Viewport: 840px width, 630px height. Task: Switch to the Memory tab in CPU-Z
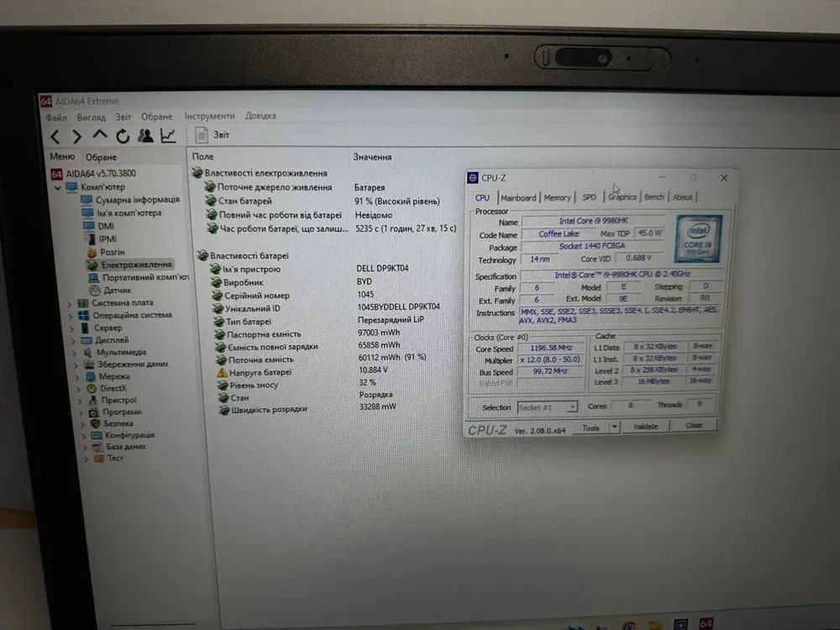pyautogui.click(x=557, y=197)
